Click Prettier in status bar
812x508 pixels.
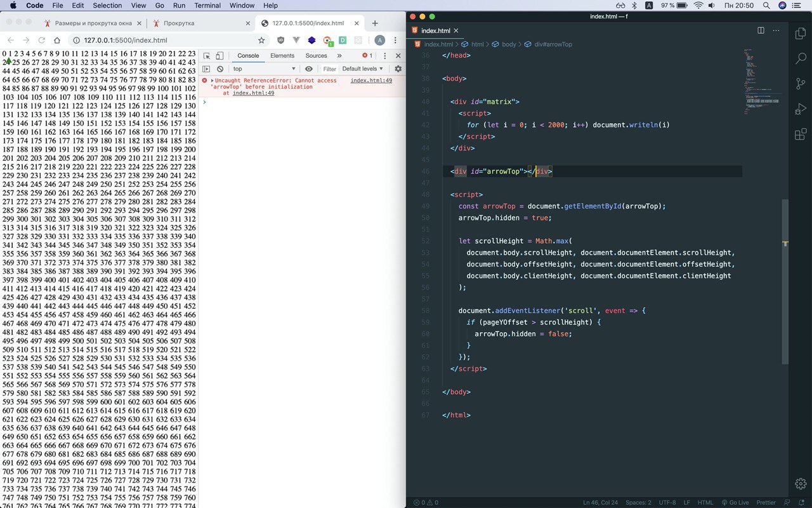pyautogui.click(x=766, y=503)
